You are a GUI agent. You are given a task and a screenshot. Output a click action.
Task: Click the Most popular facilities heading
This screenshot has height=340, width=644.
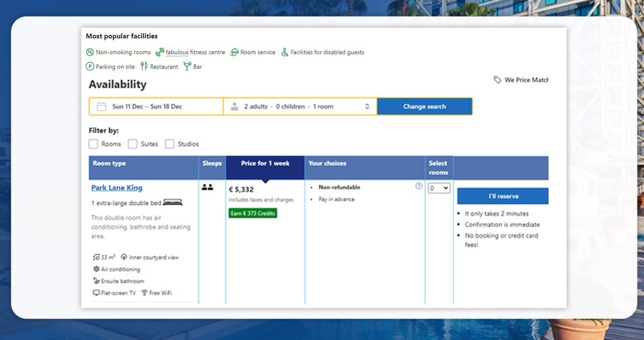click(122, 36)
